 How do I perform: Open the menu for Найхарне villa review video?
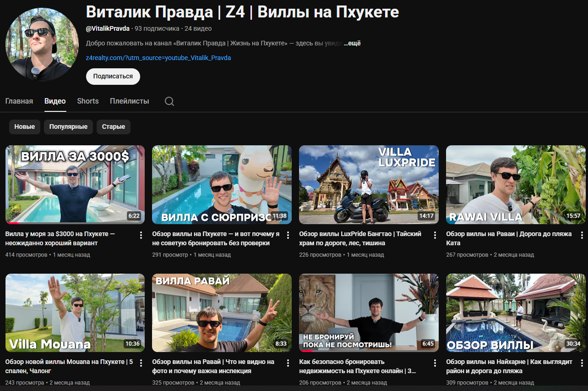(582, 363)
